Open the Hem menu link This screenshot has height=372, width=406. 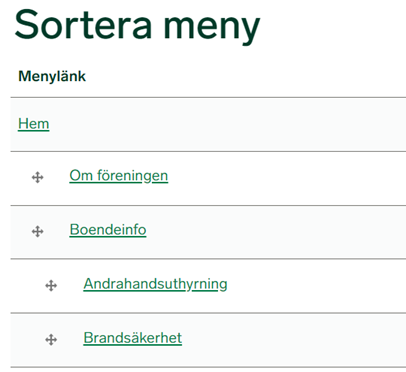pyautogui.click(x=34, y=124)
